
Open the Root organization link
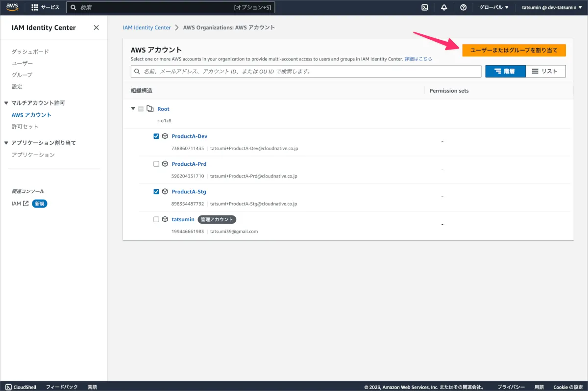pos(163,109)
